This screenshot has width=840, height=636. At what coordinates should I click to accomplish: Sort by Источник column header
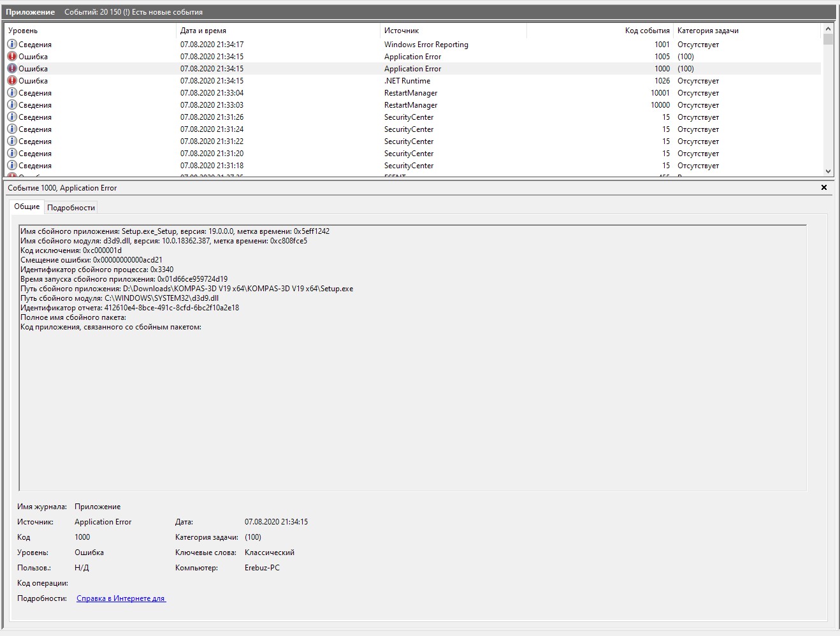453,31
